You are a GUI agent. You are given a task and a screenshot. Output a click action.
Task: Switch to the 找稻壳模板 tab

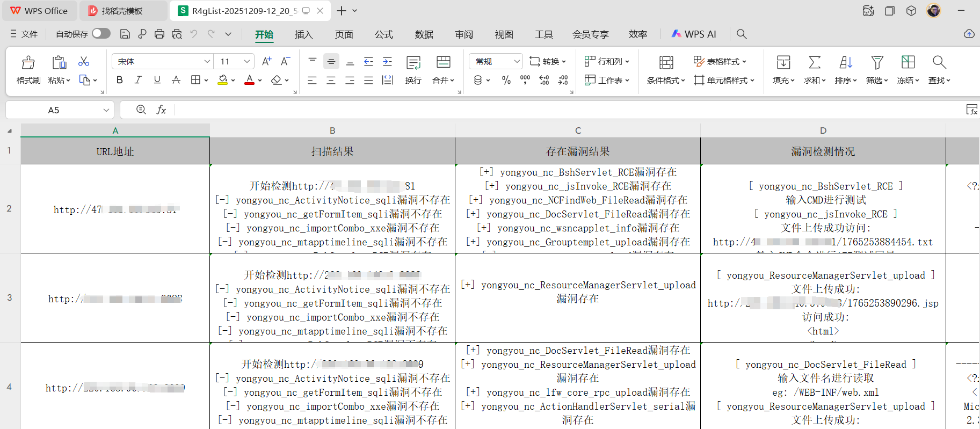point(124,11)
